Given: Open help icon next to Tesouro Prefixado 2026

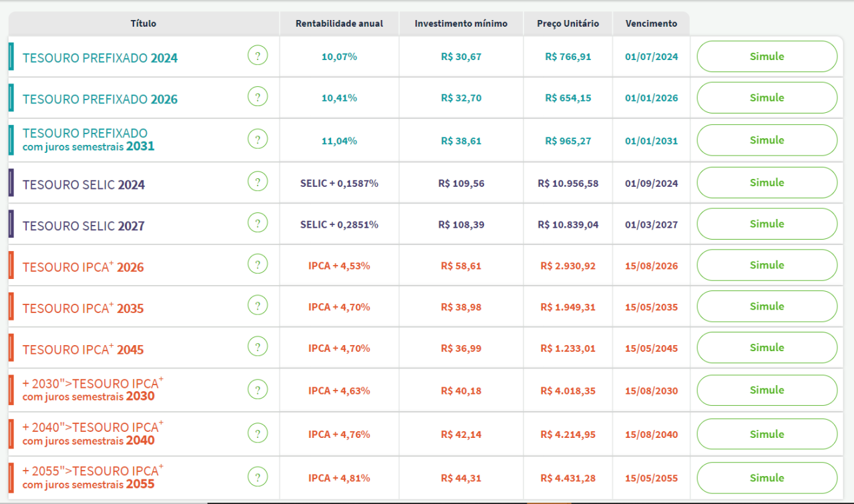Looking at the screenshot, I should coord(257,97).
